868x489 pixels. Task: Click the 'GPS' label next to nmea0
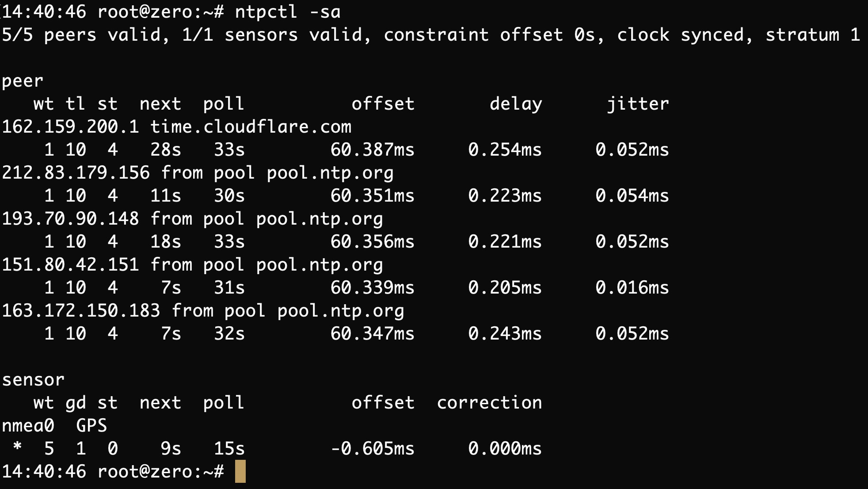[x=91, y=426]
